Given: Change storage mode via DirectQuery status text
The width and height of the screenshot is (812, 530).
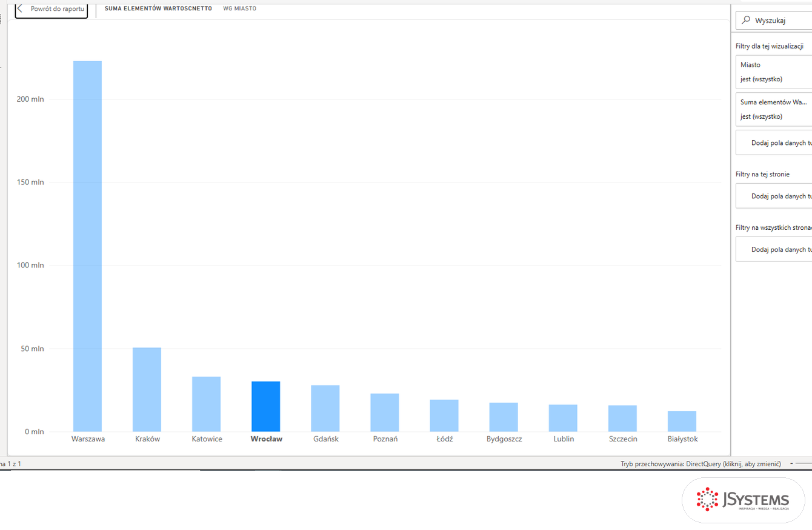Looking at the screenshot, I should click(x=701, y=464).
